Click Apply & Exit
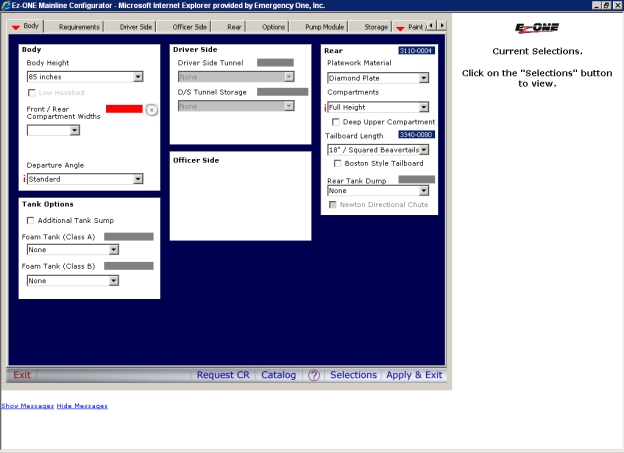Viewport: 624px width, 453px height. tap(414, 375)
